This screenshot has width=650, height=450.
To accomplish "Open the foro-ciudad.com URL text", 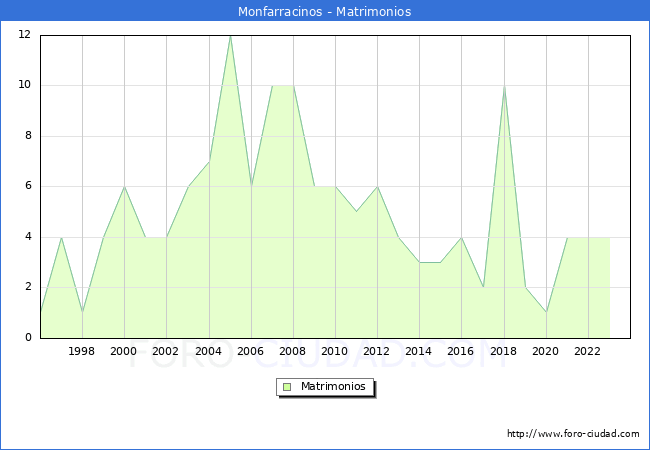I will pyautogui.click(x=573, y=434).
